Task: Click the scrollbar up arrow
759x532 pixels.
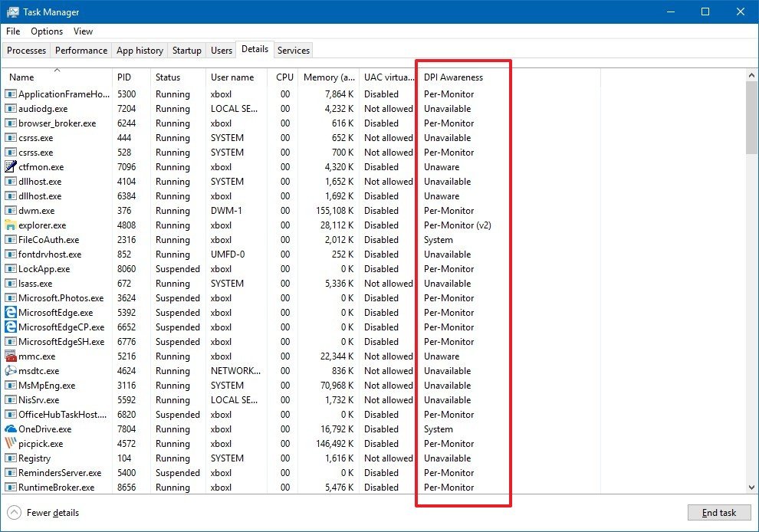Action: 751,76
